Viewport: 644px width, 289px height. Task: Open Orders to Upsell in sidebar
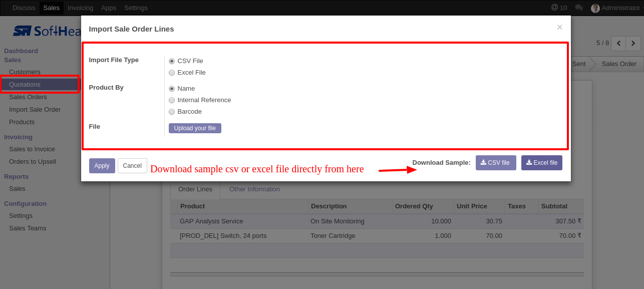[x=33, y=162]
